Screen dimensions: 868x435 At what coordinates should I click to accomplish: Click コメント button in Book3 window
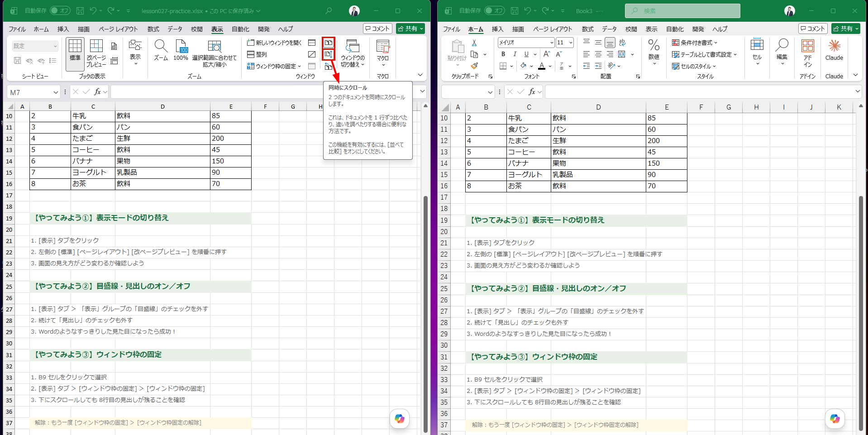click(x=813, y=29)
